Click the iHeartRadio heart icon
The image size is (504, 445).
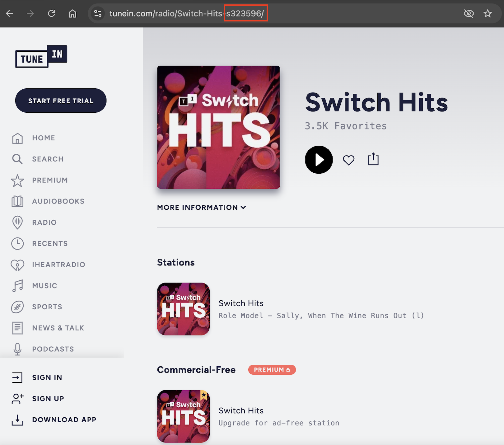coord(17,265)
